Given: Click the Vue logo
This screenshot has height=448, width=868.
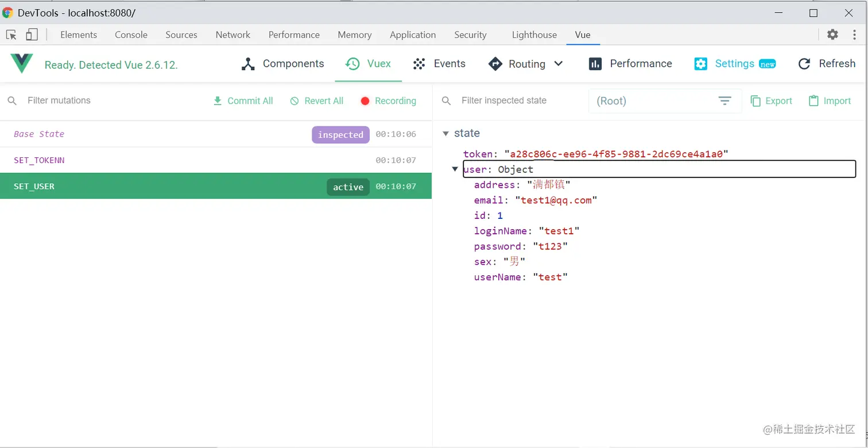Looking at the screenshot, I should (x=22, y=64).
